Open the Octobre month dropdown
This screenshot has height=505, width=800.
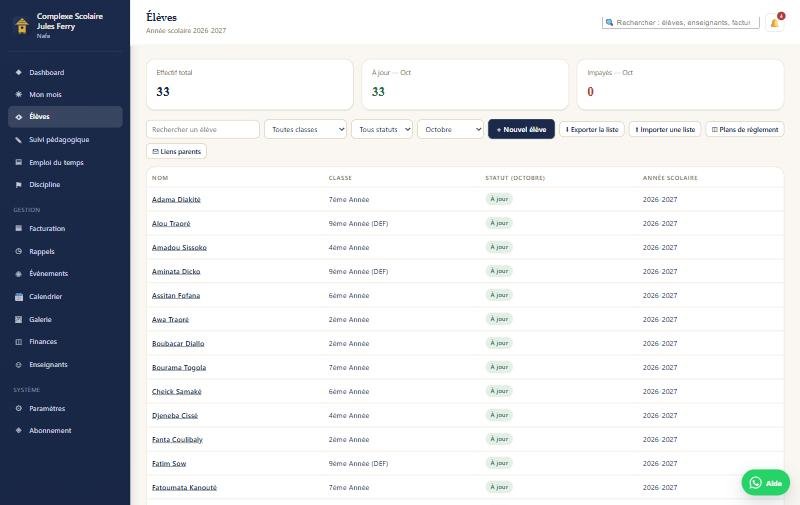tap(451, 130)
